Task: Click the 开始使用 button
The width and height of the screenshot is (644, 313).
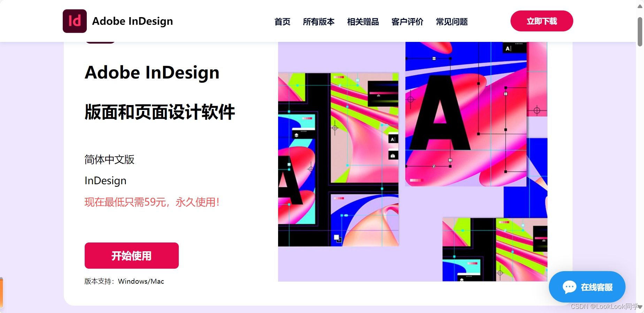Action: [x=132, y=255]
